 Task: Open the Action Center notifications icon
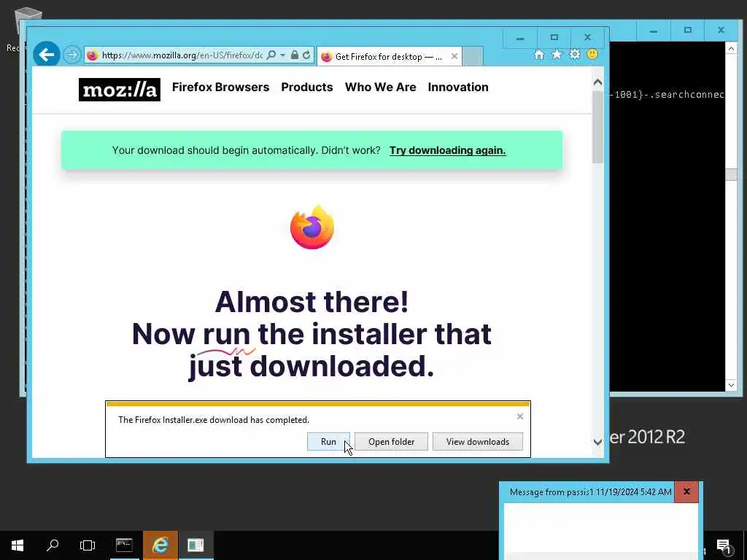pos(724,546)
